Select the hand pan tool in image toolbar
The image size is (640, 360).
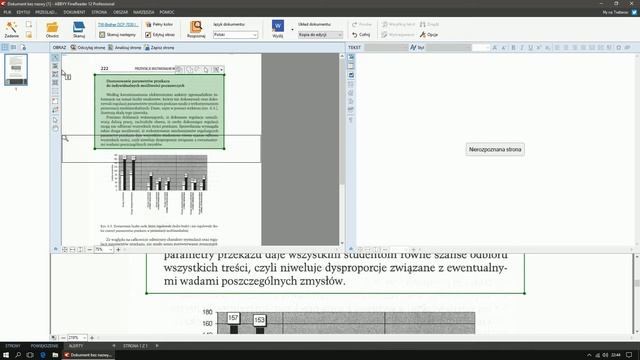[x=56, y=129]
